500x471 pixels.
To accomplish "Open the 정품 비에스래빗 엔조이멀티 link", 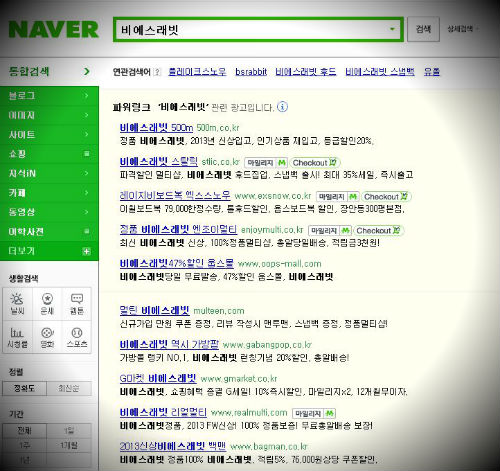I will (178, 230).
